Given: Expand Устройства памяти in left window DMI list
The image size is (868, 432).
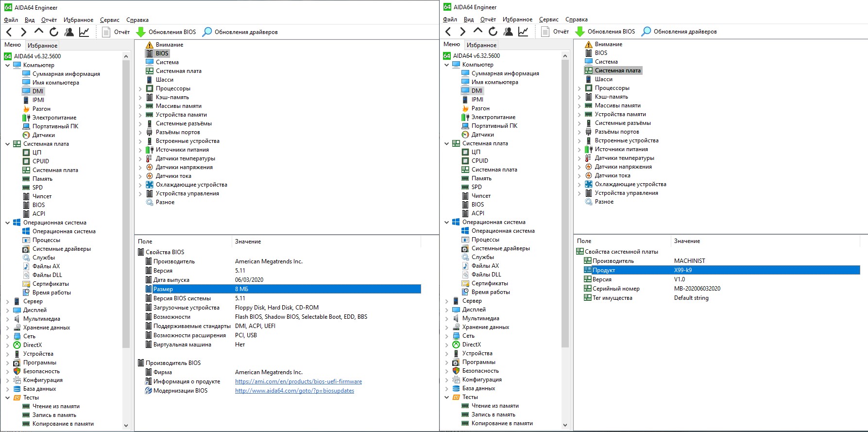Looking at the screenshot, I should click(140, 115).
